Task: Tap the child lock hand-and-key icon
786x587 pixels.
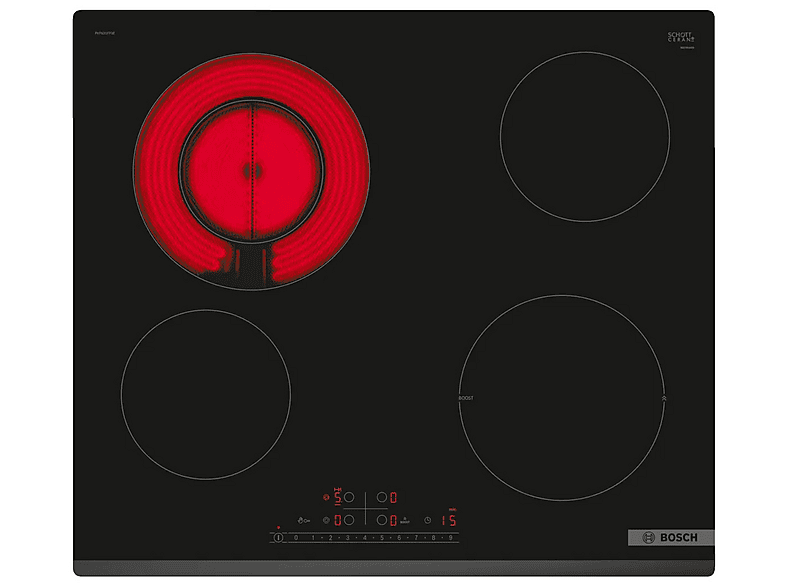Action: tap(304, 520)
